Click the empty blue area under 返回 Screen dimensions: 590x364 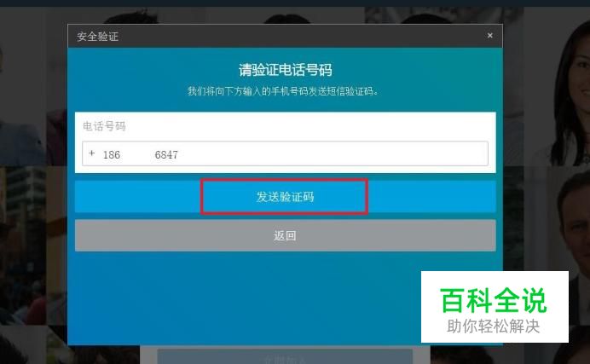click(x=245, y=297)
